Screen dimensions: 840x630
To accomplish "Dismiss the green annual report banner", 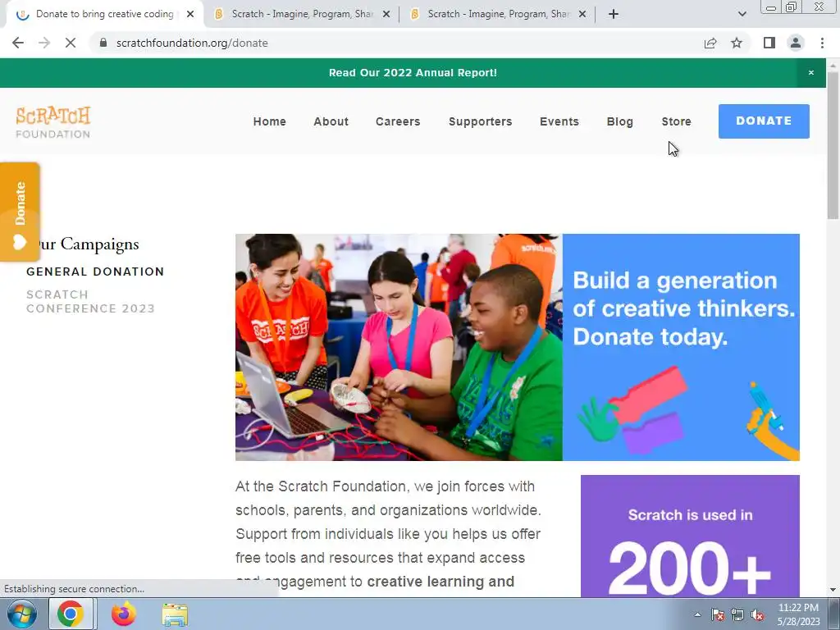I will [811, 73].
